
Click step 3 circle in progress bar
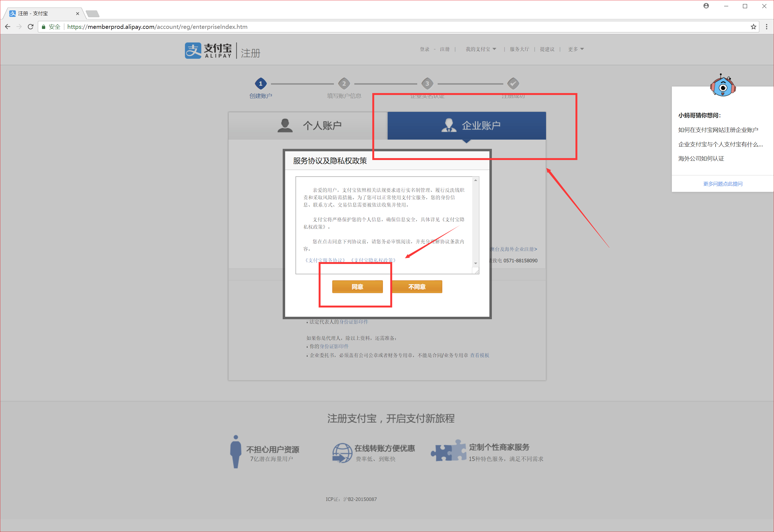(427, 84)
